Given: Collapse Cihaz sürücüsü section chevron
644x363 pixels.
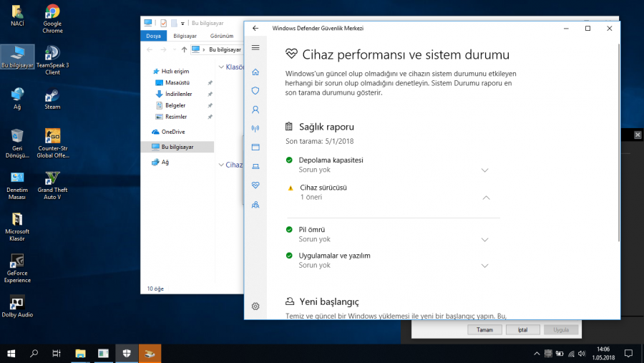Looking at the screenshot, I should pos(486,198).
